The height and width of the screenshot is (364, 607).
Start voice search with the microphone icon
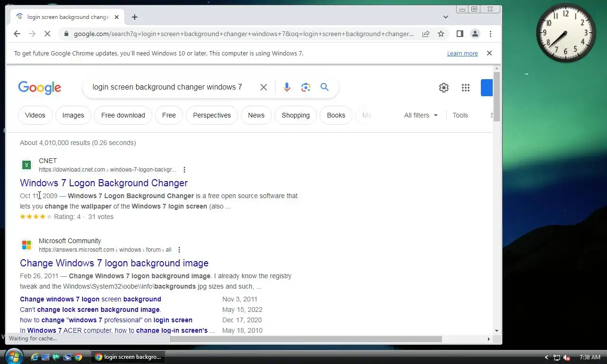[x=286, y=87]
